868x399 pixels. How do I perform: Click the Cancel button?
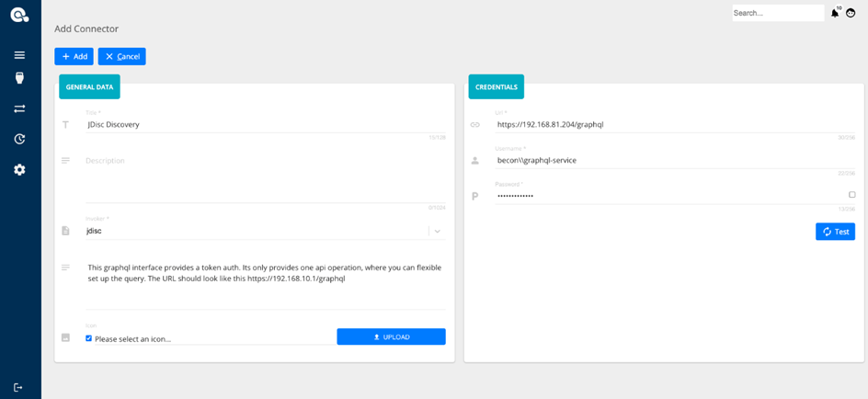click(x=121, y=57)
